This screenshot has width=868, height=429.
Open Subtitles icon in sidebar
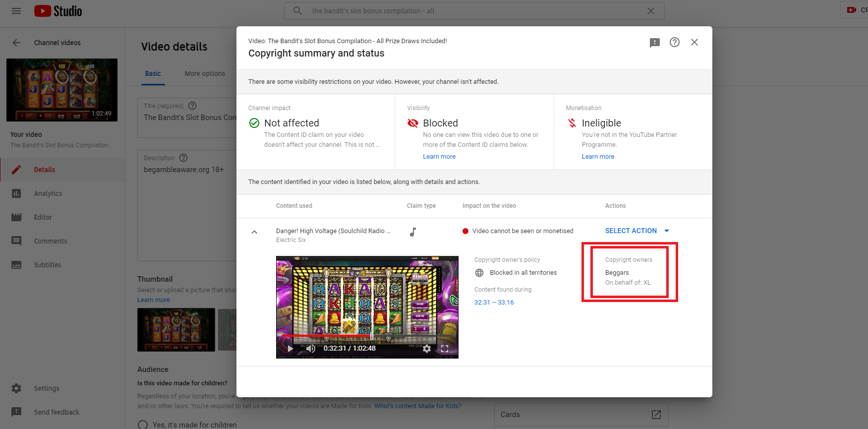16,265
